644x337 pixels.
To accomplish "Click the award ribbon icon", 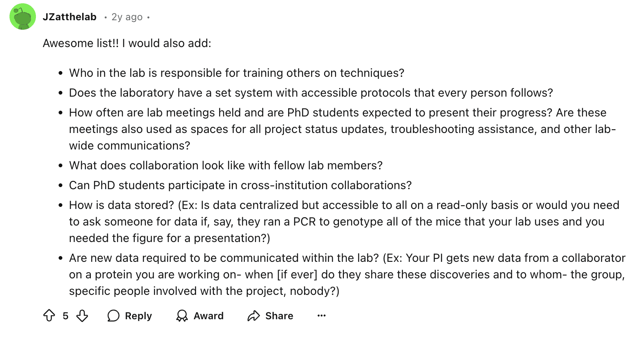I will 182,316.
